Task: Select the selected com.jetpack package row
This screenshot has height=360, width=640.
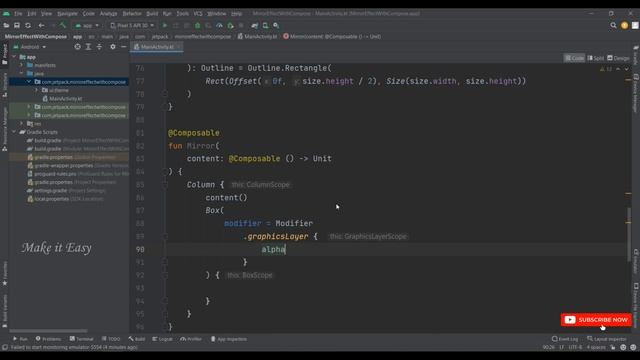Action: [69, 82]
